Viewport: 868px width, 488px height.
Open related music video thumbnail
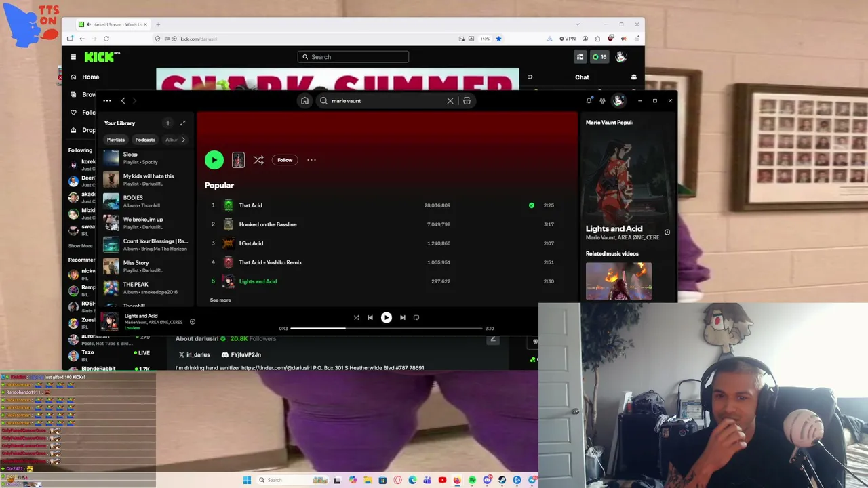618,281
